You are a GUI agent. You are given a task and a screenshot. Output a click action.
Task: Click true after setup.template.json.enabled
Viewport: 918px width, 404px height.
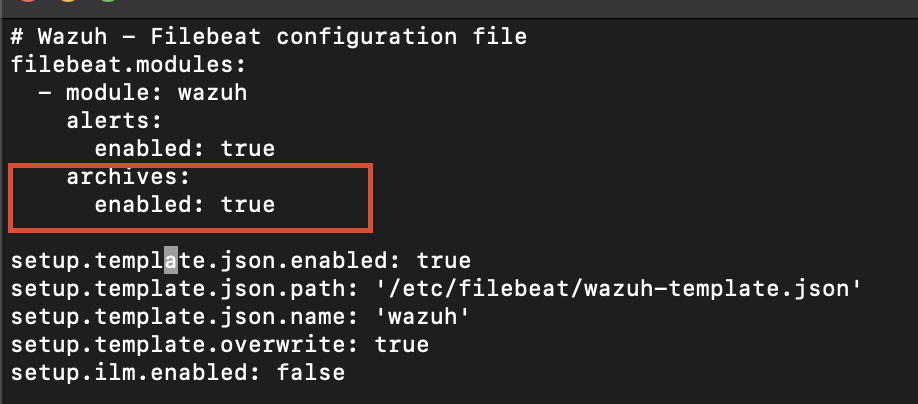tap(444, 261)
